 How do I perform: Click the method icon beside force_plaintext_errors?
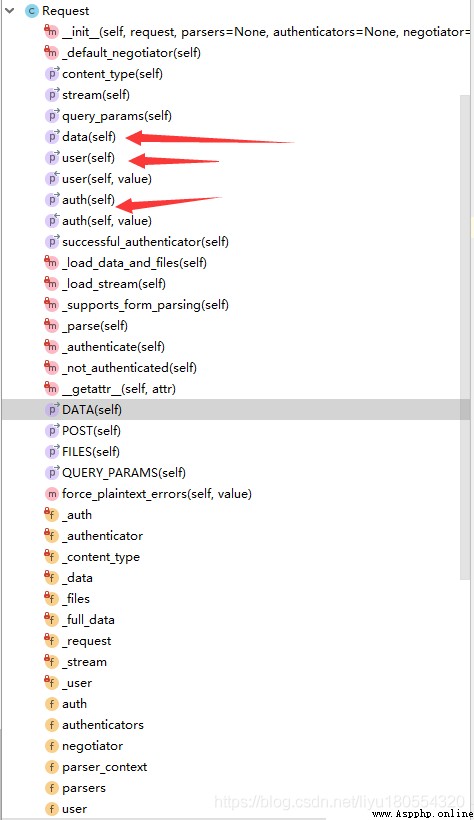tap(52, 494)
